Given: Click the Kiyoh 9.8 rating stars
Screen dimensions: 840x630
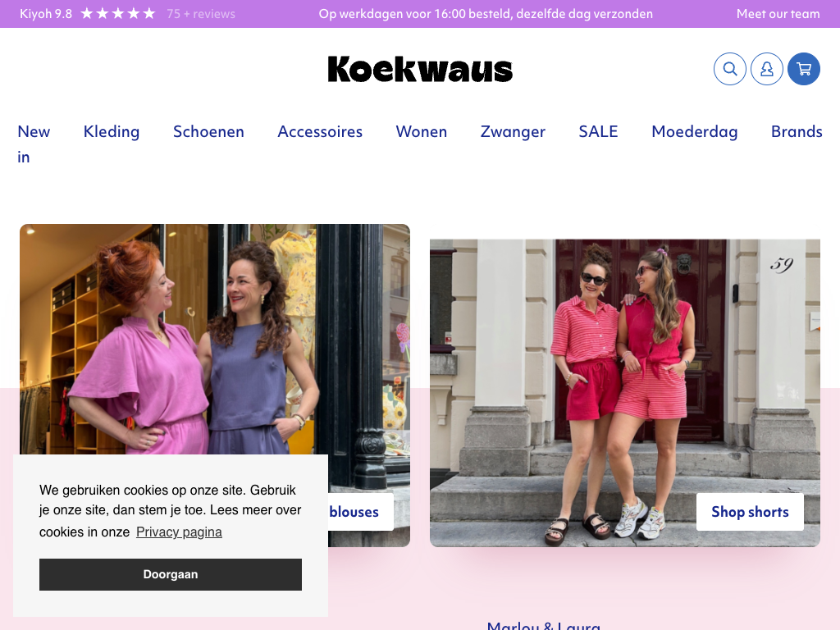Looking at the screenshot, I should pyautogui.click(x=118, y=13).
